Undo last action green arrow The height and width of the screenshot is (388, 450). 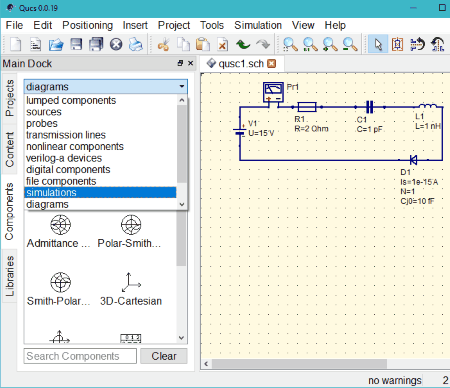[243, 44]
